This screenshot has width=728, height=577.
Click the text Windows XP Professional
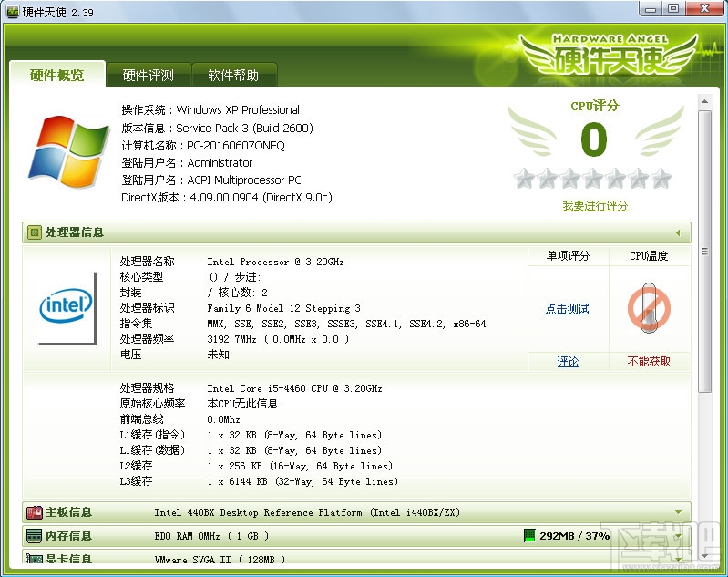click(238, 110)
